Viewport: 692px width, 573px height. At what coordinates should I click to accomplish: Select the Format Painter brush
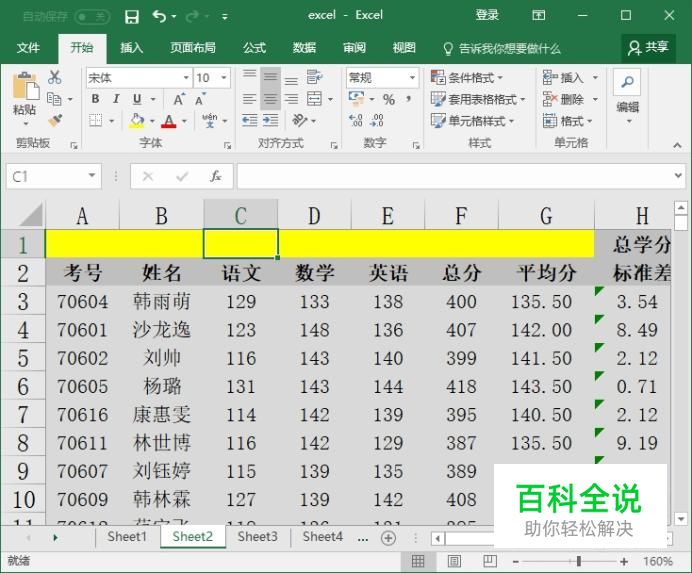click(x=55, y=120)
